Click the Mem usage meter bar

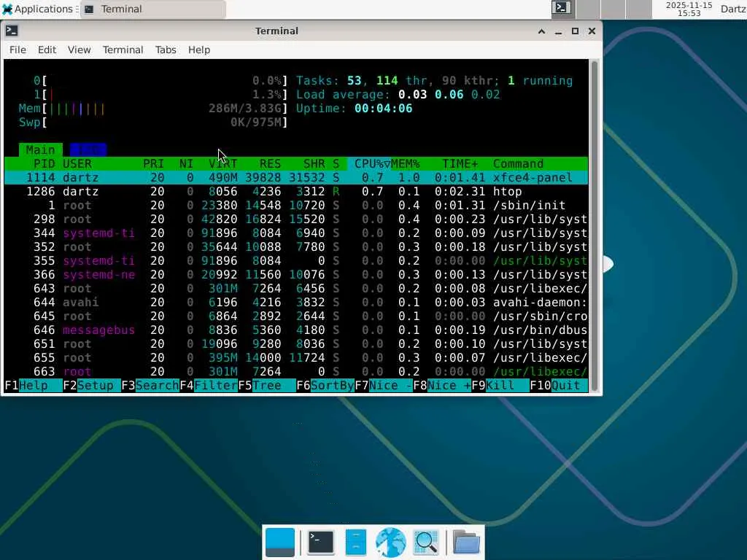coord(153,109)
